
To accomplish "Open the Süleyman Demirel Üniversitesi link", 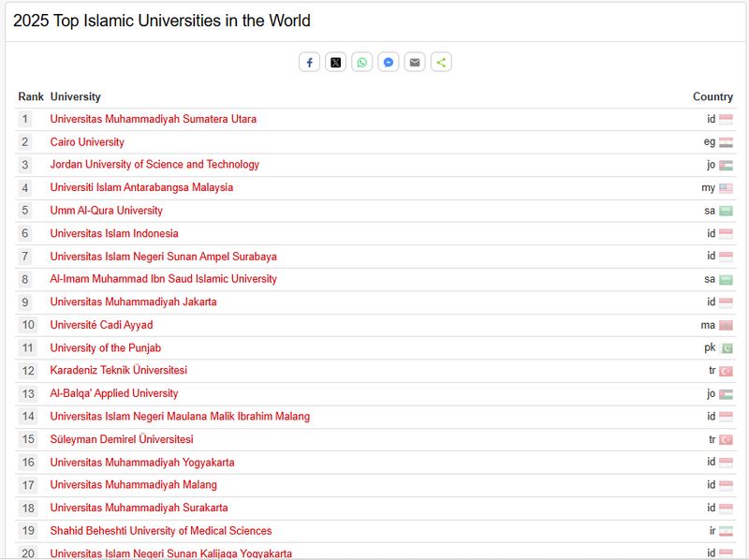I will click(122, 439).
